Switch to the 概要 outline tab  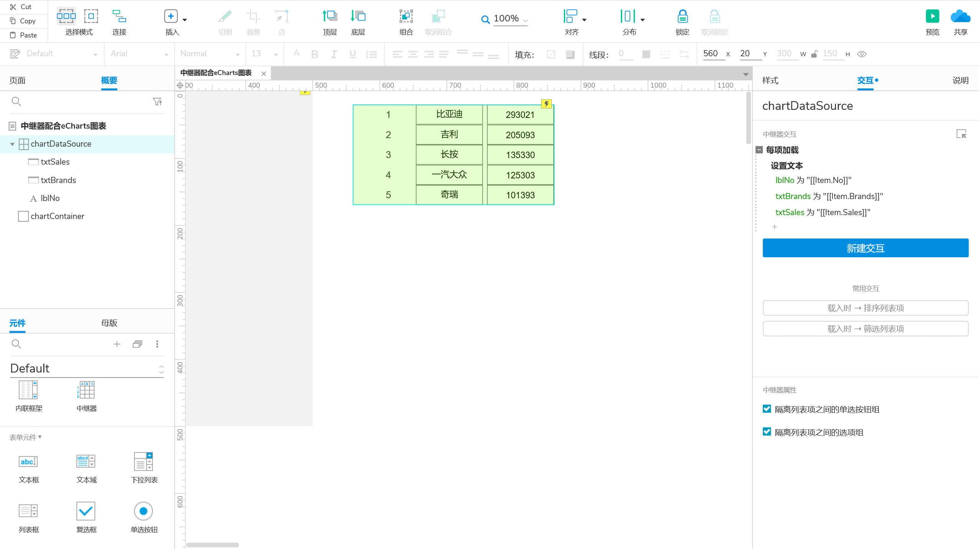click(109, 80)
